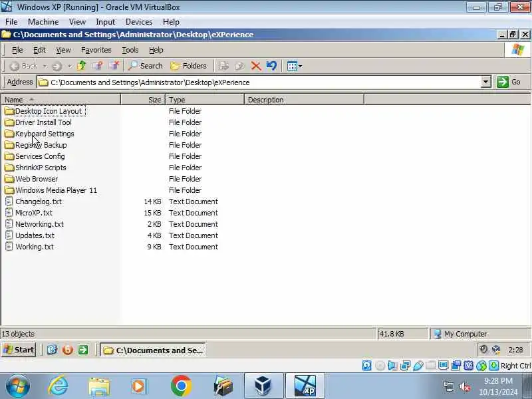Screen dimensions: 532x399
Task: Click the green arrow quick launch icon
Action: (83, 350)
